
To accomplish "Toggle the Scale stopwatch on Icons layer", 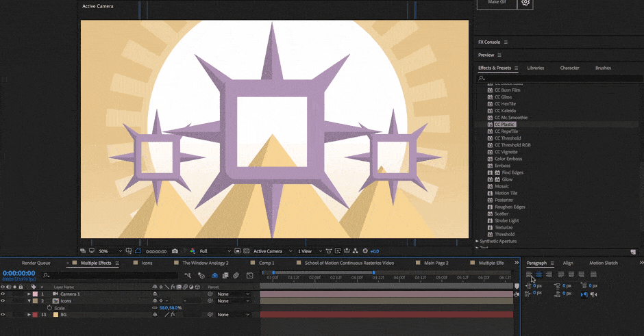I will coord(50,308).
